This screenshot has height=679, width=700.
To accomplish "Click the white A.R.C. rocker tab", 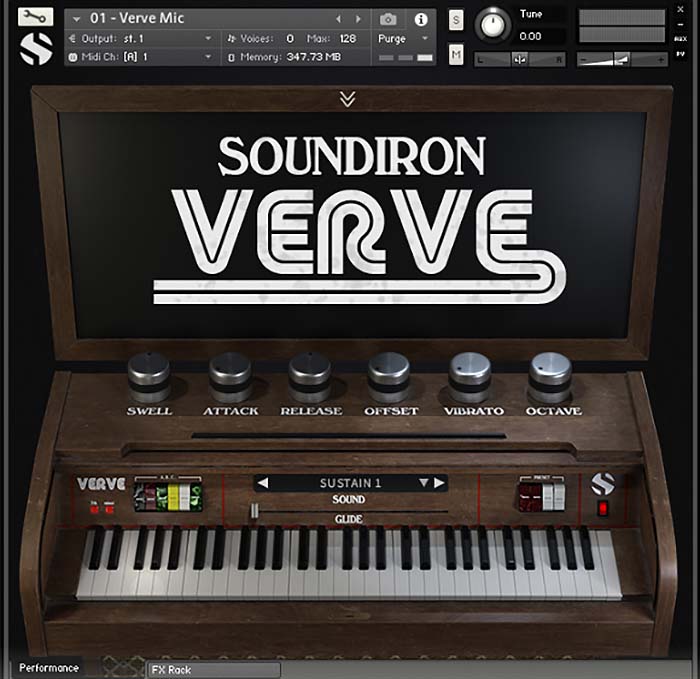I will 184,497.
